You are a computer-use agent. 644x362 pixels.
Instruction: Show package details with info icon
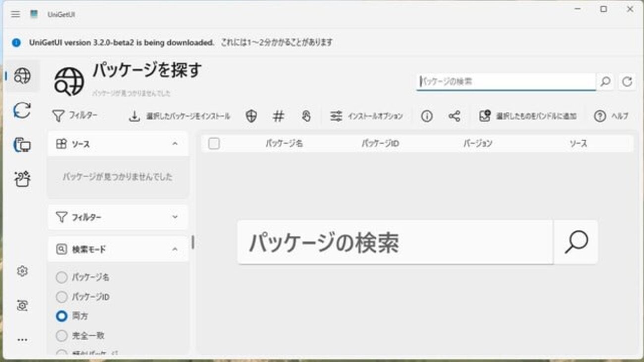427,116
